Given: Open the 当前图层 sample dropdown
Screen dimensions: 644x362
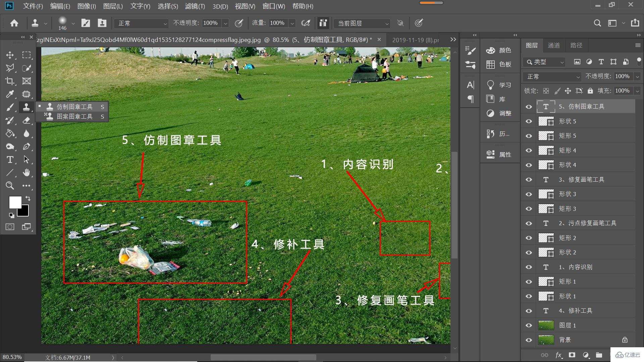Looking at the screenshot, I should point(362,23).
